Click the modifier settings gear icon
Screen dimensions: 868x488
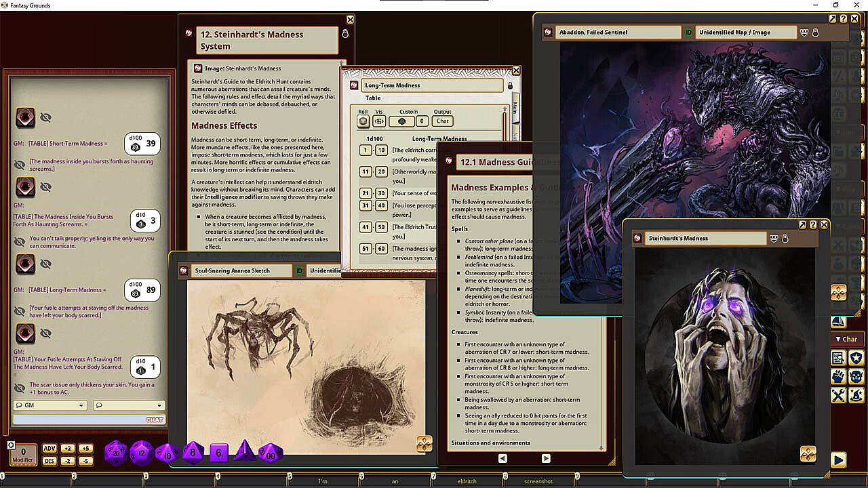pos(11,445)
